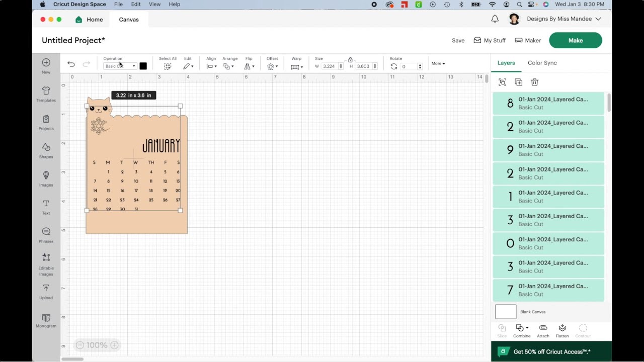The height and width of the screenshot is (362, 644).
Task: Click Get 50% off Cricut Access banner
Action: pyautogui.click(x=551, y=351)
